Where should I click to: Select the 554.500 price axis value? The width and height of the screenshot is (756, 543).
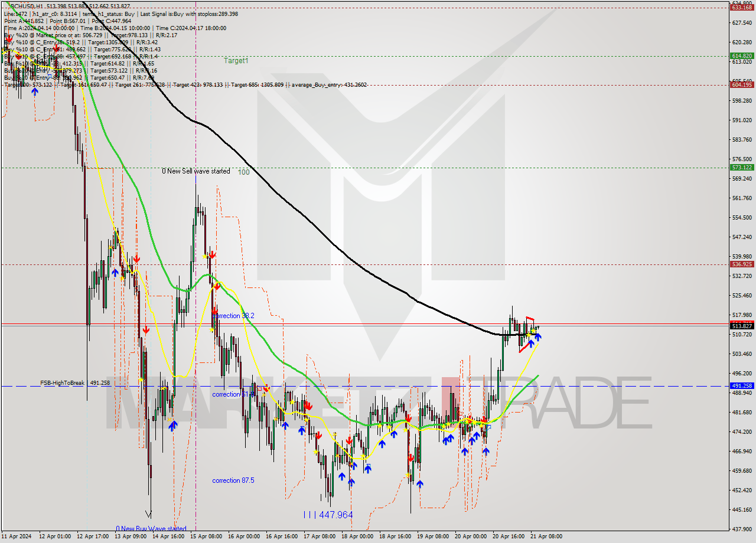point(741,218)
